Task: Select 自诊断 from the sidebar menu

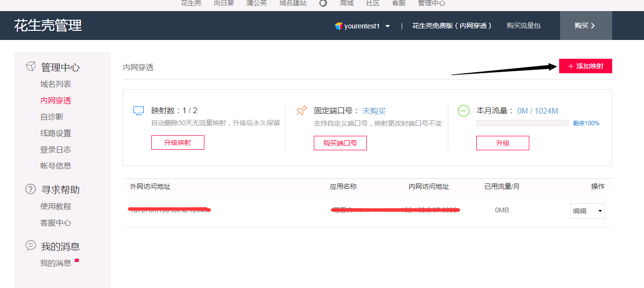Action: pos(52,117)
